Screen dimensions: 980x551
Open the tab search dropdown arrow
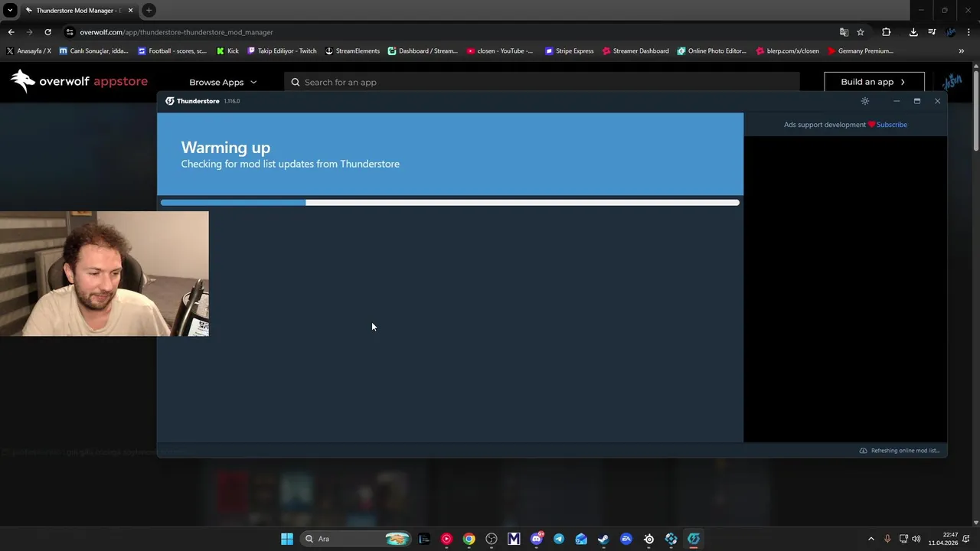click(x=10, y=10)
